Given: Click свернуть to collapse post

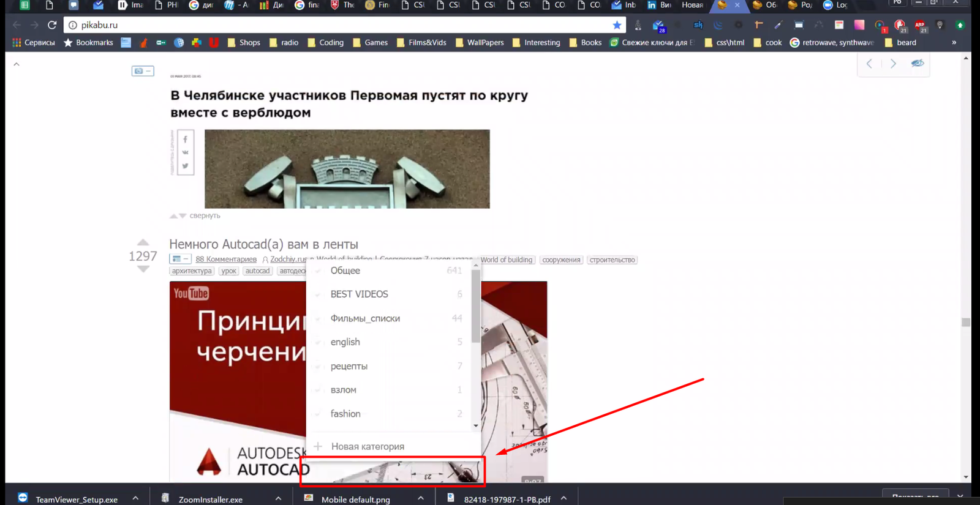Looking at the screenshot, I should click(205, 215).
